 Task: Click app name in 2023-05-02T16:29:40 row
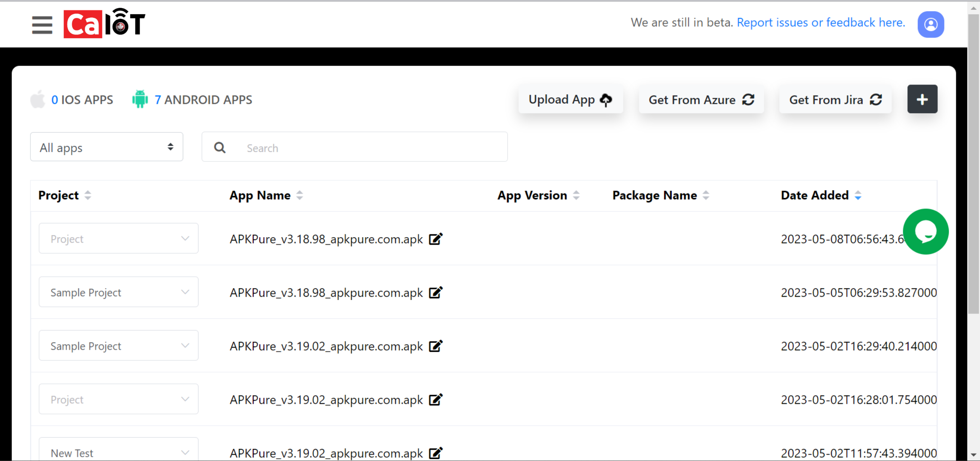[326, 347]
